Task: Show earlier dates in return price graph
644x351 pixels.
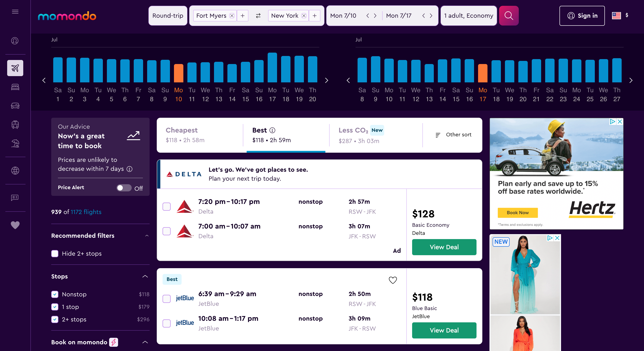Action: point(348,80)
